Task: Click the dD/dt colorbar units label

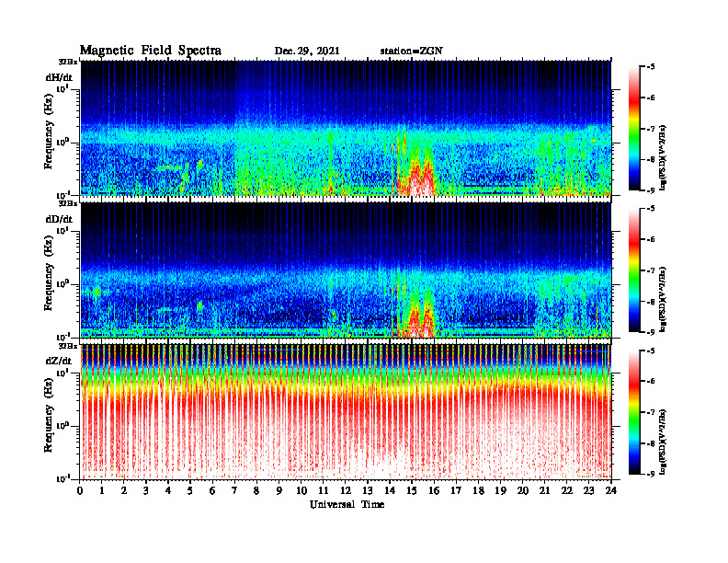Action: pyautogui.click(x=663, y=300)
